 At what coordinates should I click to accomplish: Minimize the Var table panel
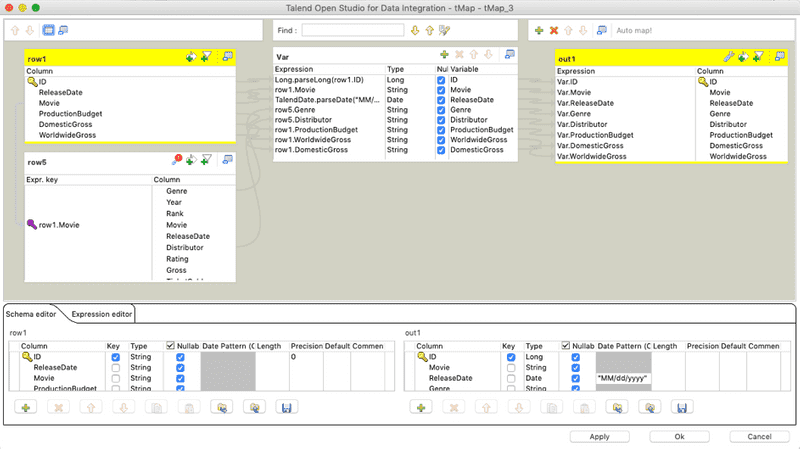(510, 54)
